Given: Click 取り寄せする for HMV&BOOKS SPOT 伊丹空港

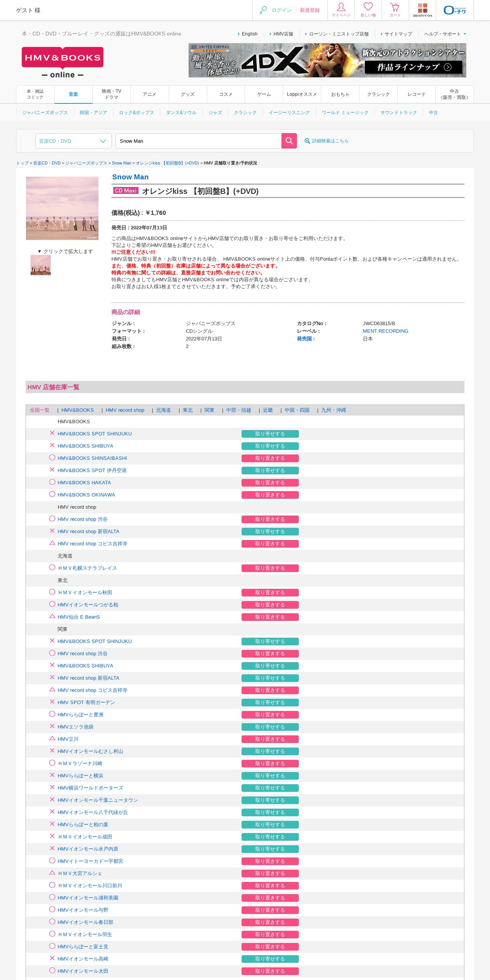Looking at the screenshot, I should pyautogui.click(x=270, y=471).
